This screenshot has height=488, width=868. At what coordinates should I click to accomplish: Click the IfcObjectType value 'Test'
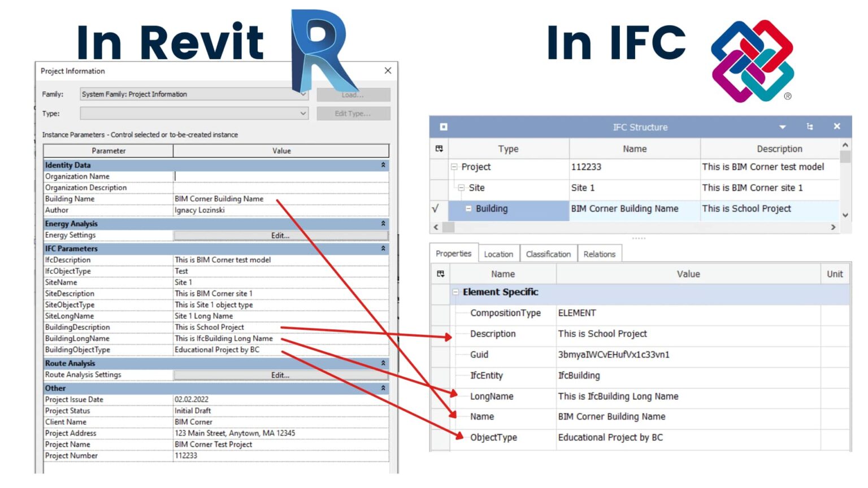(181, 271)
